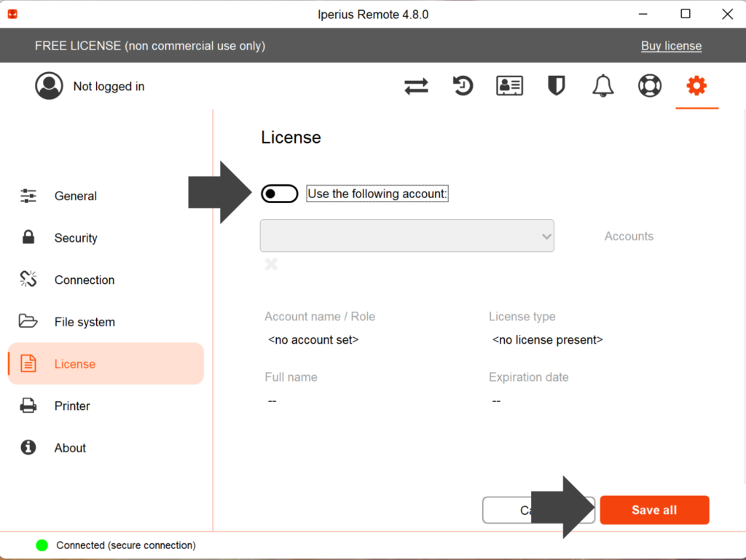The height and width of the screenshot is (560, 746).
Task: Click the Save all button
Action: coord(654,510)
